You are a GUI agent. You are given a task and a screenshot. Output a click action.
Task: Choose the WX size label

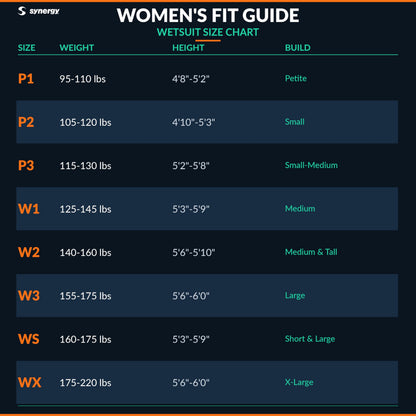(x=30, y=382)
